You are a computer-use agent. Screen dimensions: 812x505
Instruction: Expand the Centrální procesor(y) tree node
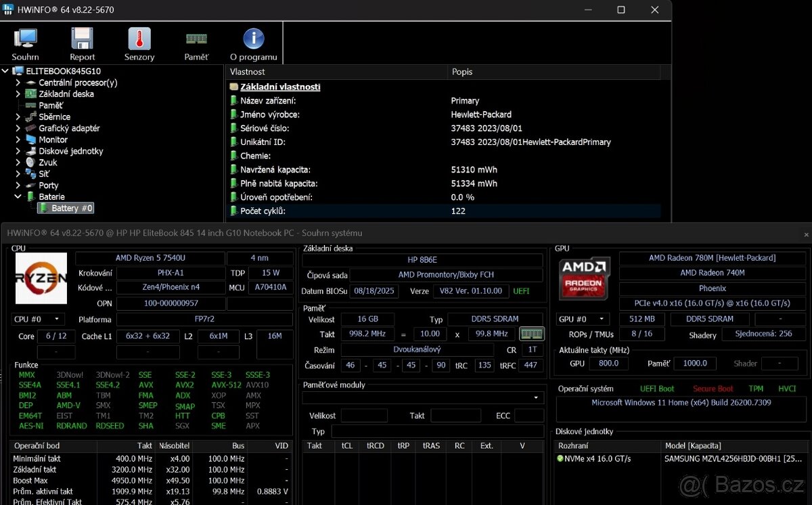click(x=18, y=83)
